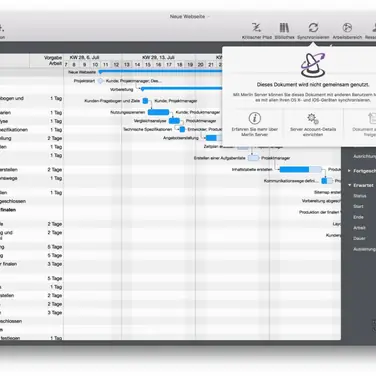This screenshot has width=376, height=376.
Task: Click the Vorgabe Arbeit column header
Action: [53, 60]
